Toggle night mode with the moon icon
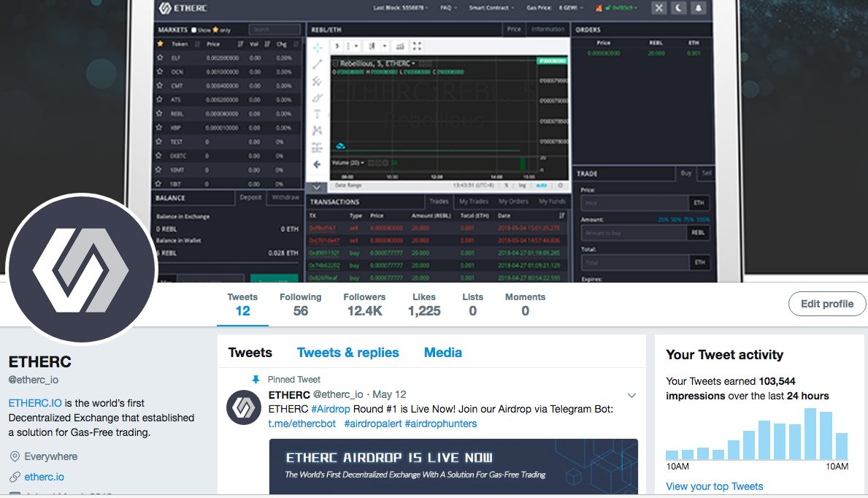The width and height of the screenshot is (868, 498). pyautogui.click(x=679, y=8)
